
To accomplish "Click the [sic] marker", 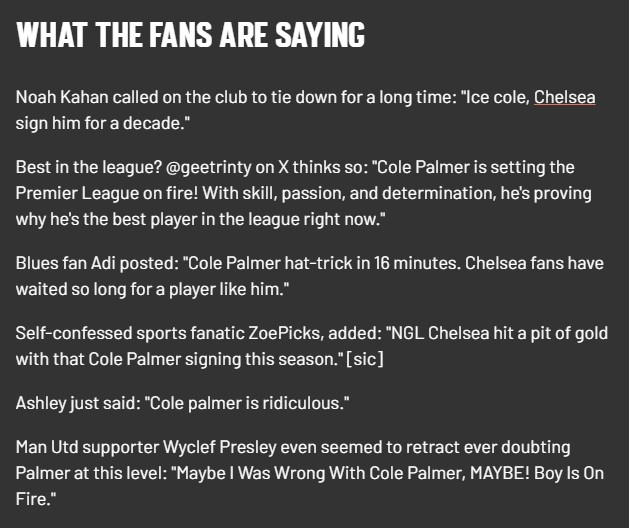I will coord(363,358).
